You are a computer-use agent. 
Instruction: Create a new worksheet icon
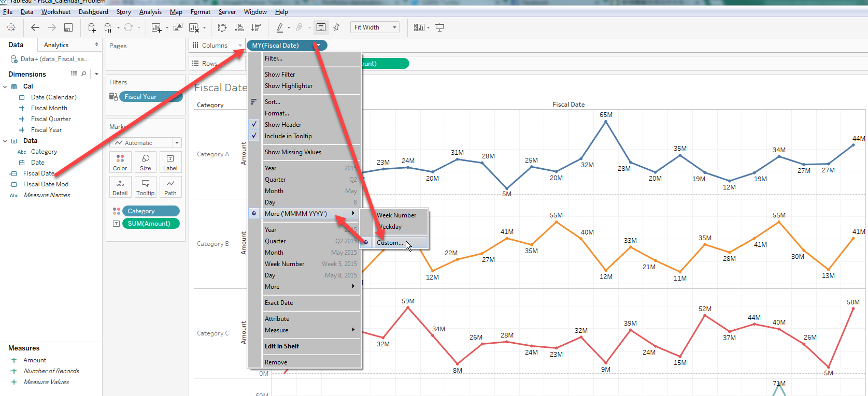(x=156, y=27)
